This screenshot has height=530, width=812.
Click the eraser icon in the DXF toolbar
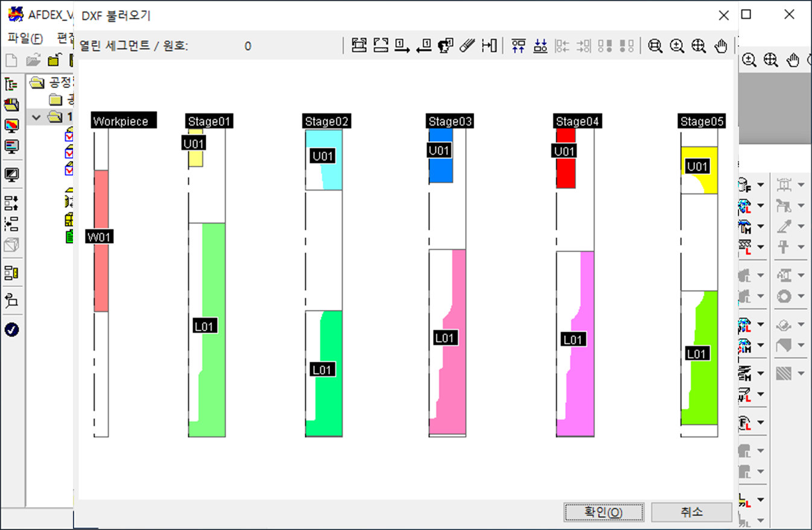pyautogui.click(x=467, y=46)
